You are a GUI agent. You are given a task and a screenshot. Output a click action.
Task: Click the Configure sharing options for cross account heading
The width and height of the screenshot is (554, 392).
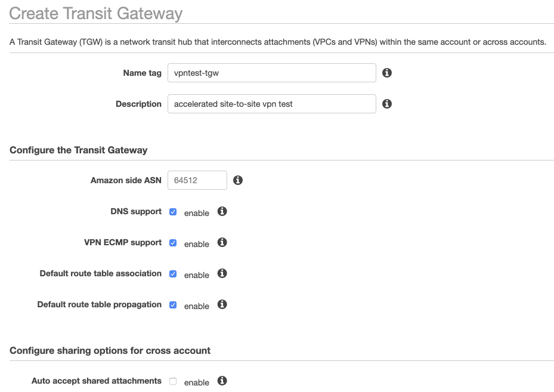click(x=110, y=351)
